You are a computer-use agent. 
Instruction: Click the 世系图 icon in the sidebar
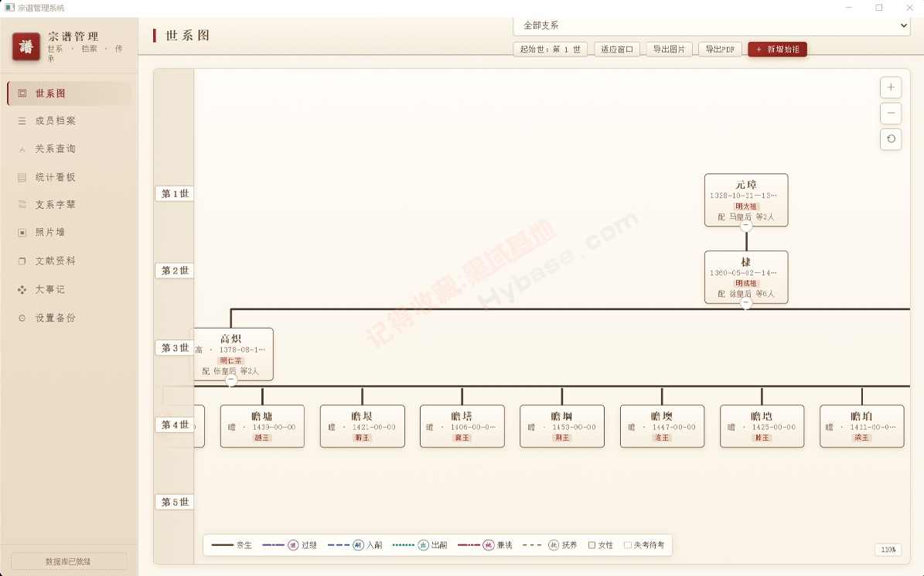click(22, 93)
